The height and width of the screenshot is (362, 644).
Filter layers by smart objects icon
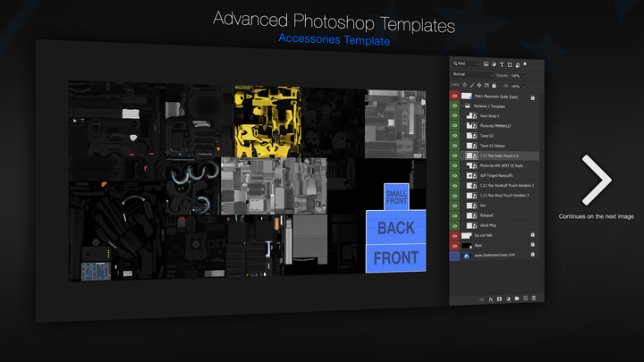point(518,65)
